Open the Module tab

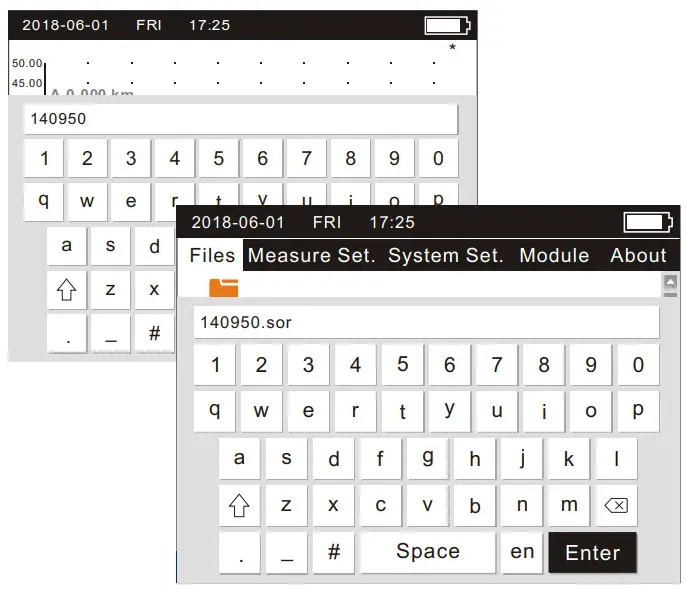coord(554,255)
